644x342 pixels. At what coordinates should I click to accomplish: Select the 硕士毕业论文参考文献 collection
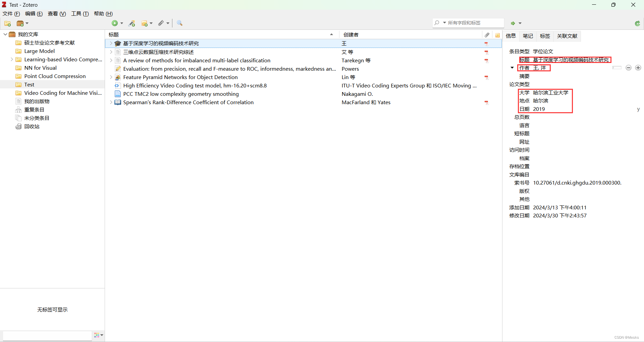point(49,43)
